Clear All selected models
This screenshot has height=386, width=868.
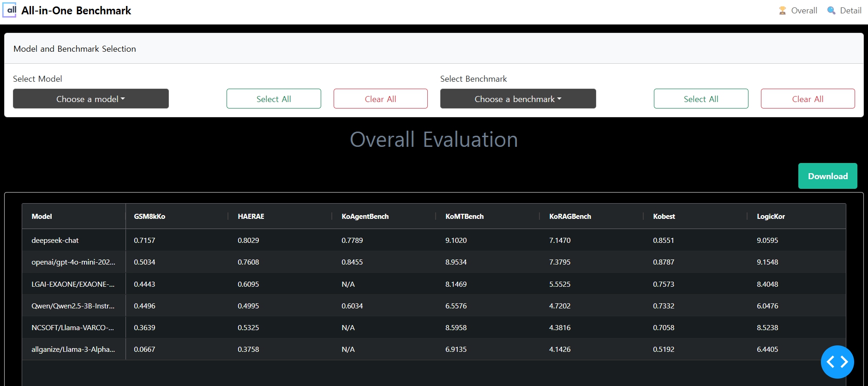380,99
